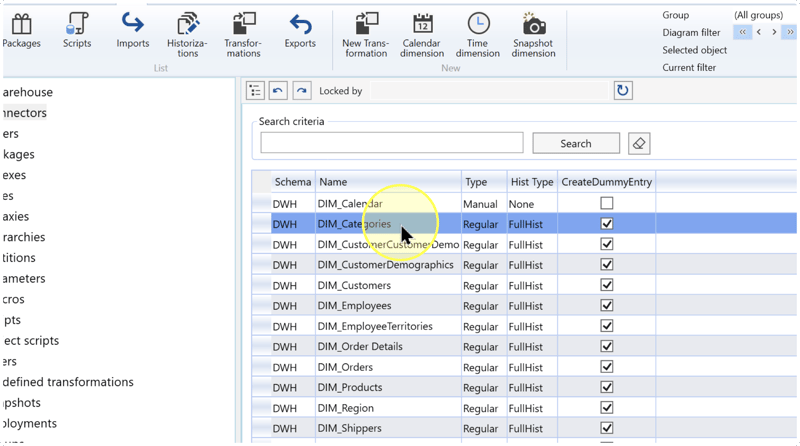Viewport: 800px width, 446px height.
Task: Open the Scripts list
Action: click(77, 31)
